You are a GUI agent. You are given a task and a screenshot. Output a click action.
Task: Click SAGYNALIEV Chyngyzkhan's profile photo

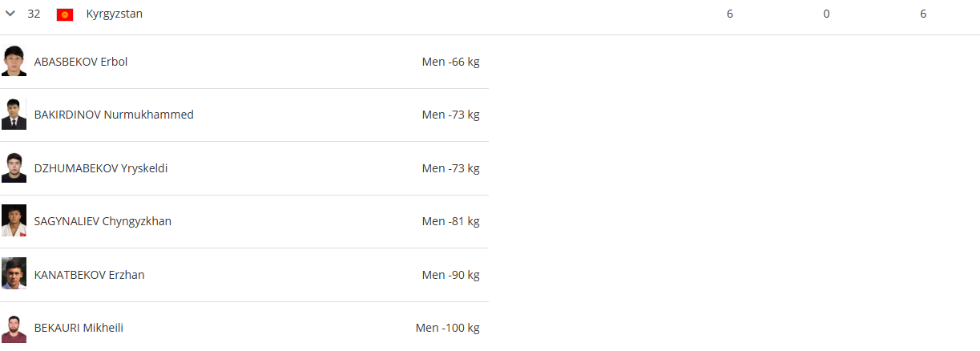tap(14, 221)
